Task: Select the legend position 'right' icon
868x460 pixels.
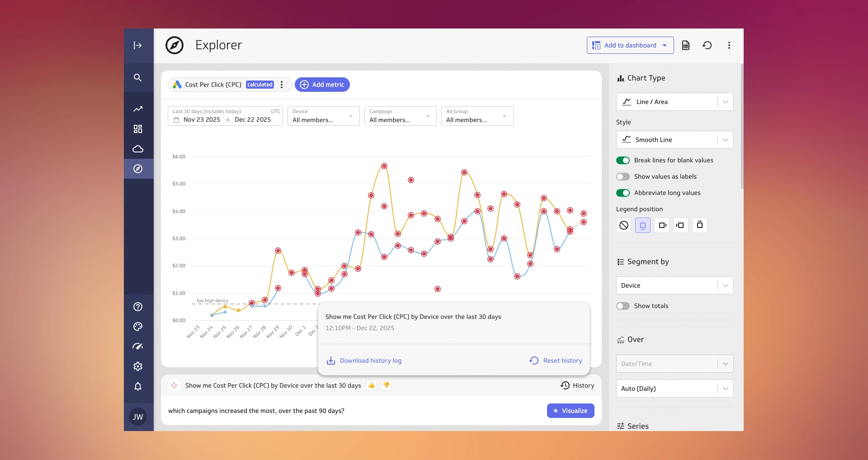Action: tap(662, 225)
